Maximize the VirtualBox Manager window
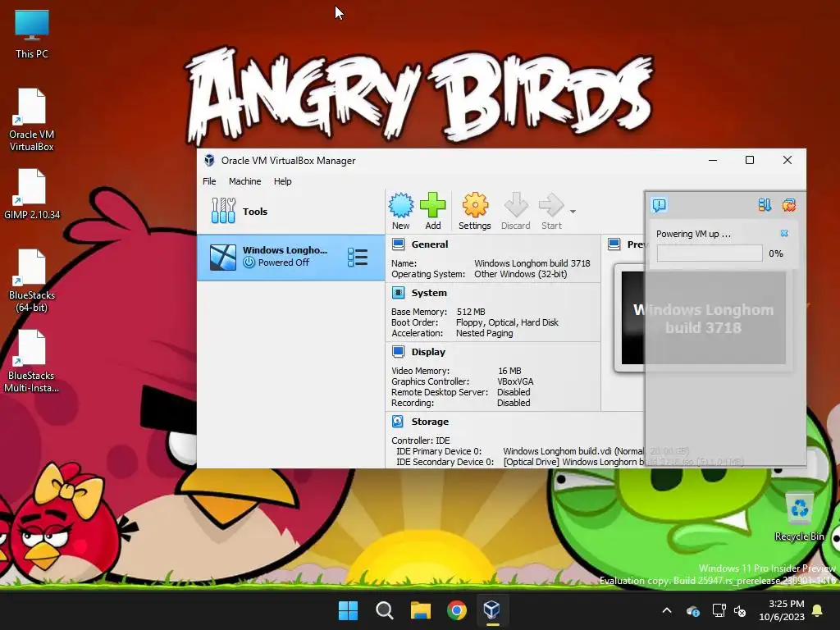Screen dimensions: 840x630 750,160
